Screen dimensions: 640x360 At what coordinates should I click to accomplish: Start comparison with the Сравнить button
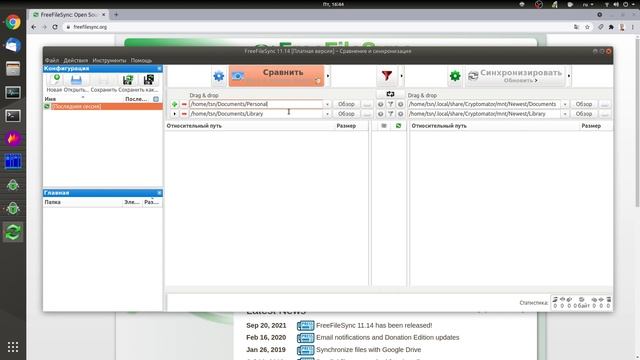pos(276,76)
